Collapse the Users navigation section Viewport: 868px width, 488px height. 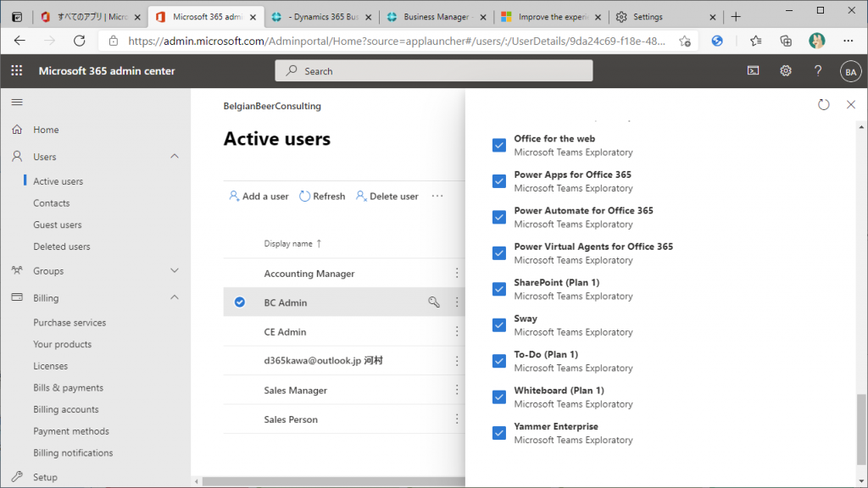pos(175,157)
